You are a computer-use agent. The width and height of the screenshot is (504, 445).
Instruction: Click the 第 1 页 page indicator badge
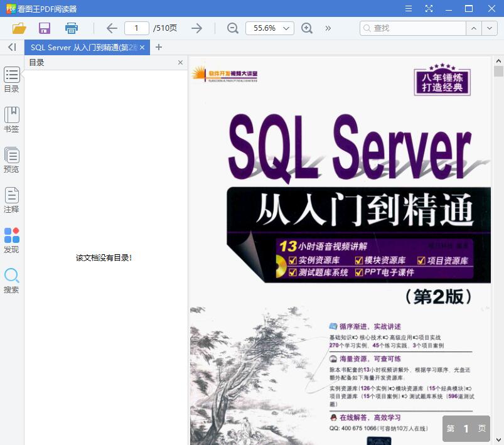466,428
